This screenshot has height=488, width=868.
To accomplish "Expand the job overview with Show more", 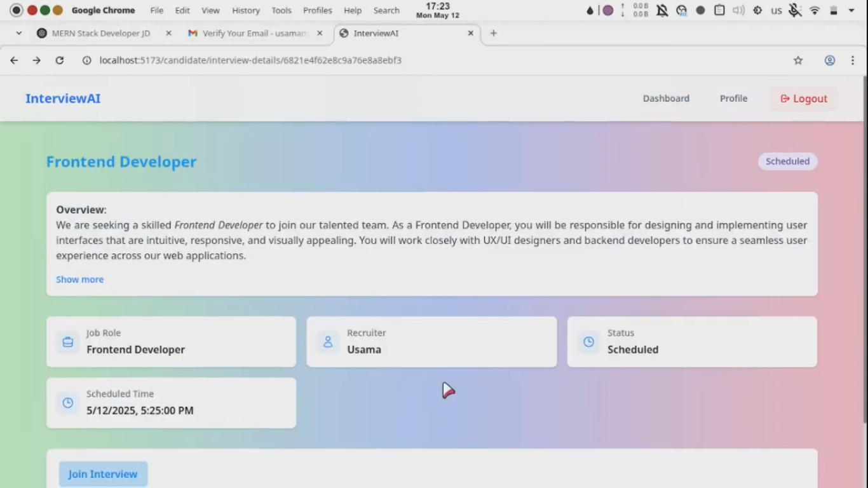I will [79, 280].
